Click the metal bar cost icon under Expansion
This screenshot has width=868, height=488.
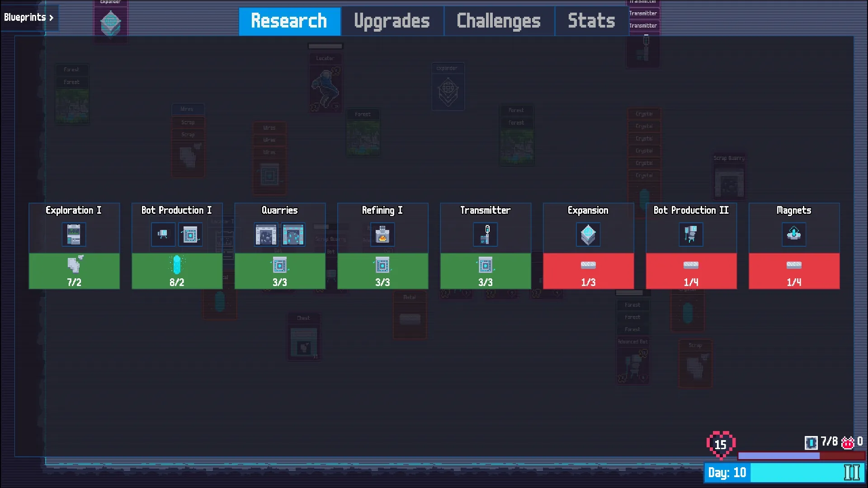coord(588,265)
